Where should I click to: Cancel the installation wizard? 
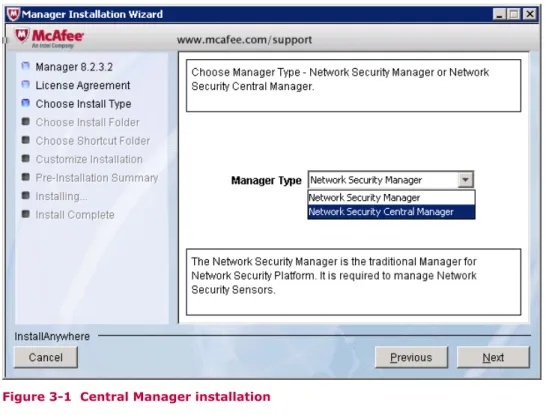point(46,357)
